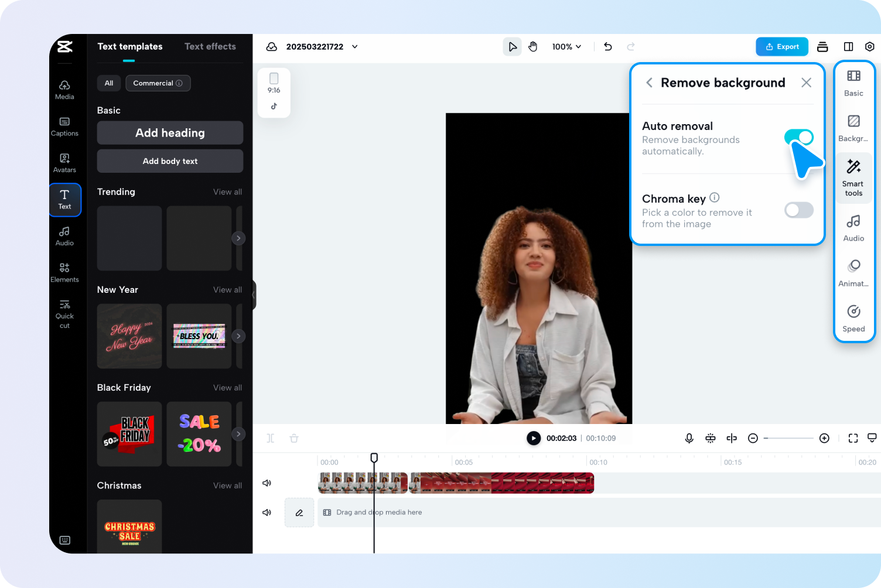Open Animation settings in right toolbar
The image size is (881, 588).
pyautogui.click(x=853, y=273)
